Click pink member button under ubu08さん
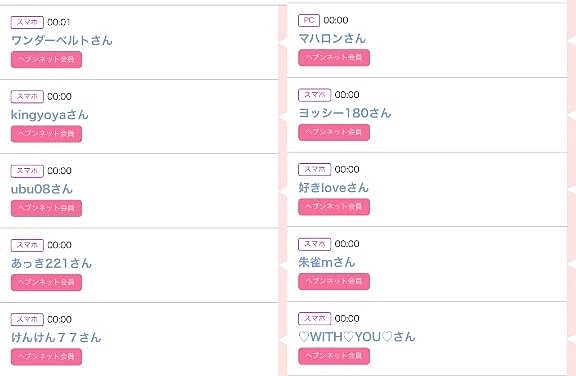Viewport: 576px width, 376px height. click(x=46, y=208)
